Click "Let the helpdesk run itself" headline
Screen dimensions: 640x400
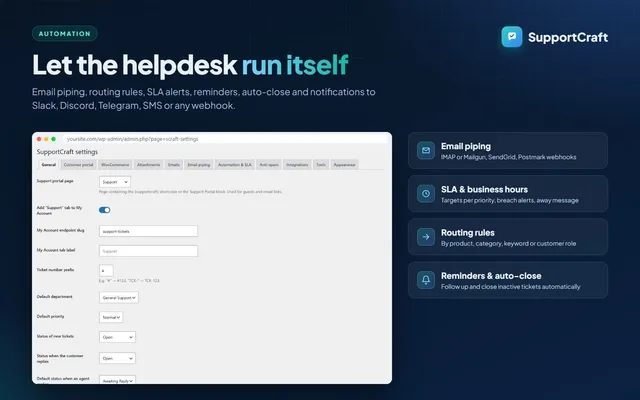click(190, 65)
